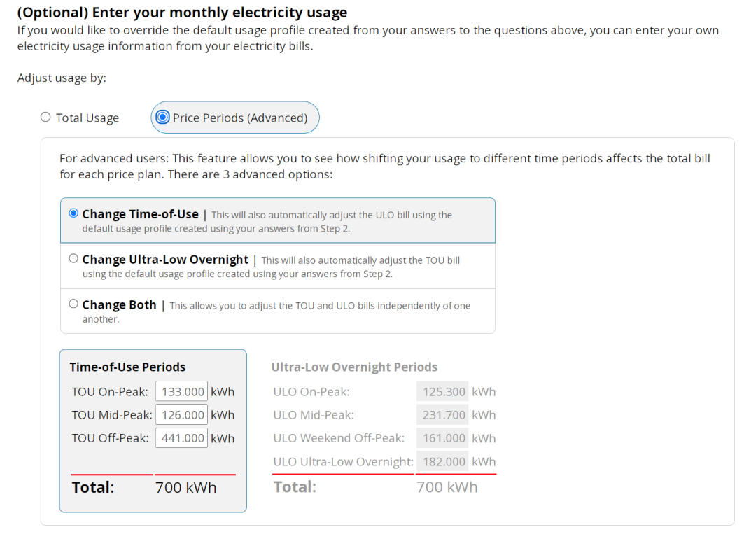The width and height of the screenshot is (756, 541).
Task: Click the "Adjust usage by:" label
Action: pos(62,78)
